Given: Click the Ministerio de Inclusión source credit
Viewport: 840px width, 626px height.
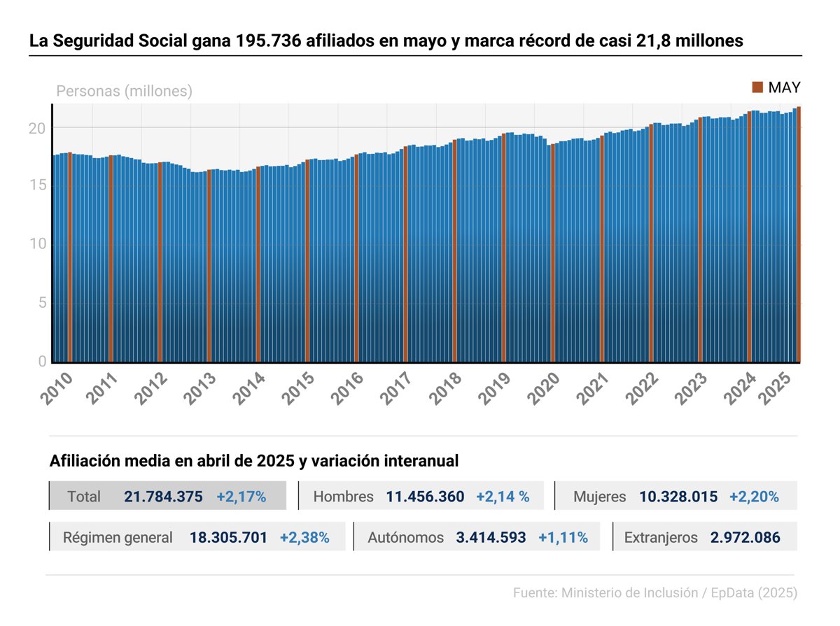Looking at the screenshot, I should click(654, 592).
